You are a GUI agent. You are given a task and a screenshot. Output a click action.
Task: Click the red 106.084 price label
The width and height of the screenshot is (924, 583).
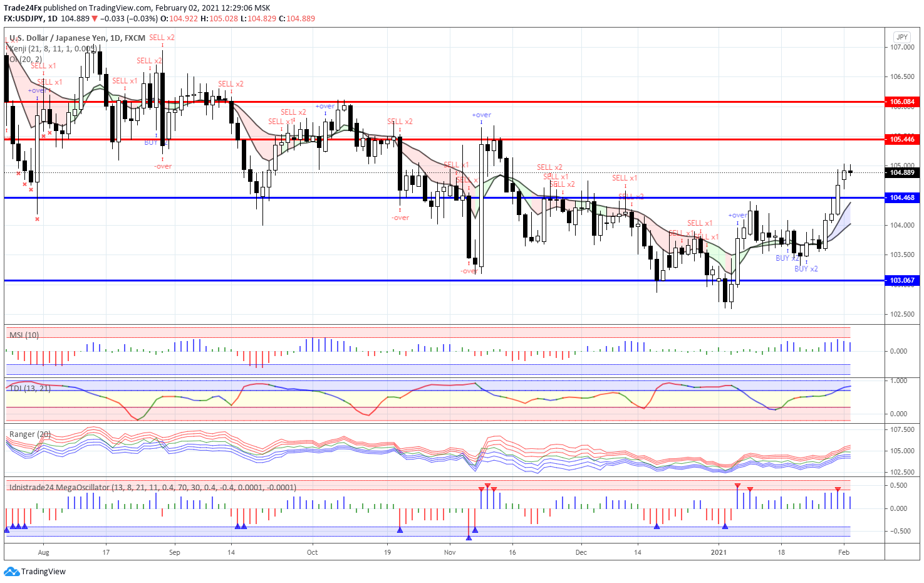(x=902, y=102)
